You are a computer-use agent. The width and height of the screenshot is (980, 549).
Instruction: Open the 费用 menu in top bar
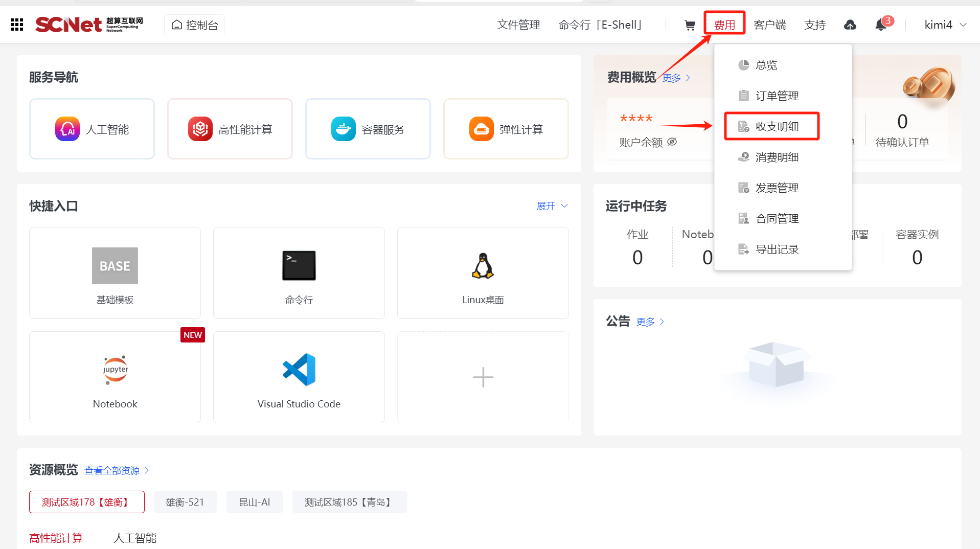724,25
